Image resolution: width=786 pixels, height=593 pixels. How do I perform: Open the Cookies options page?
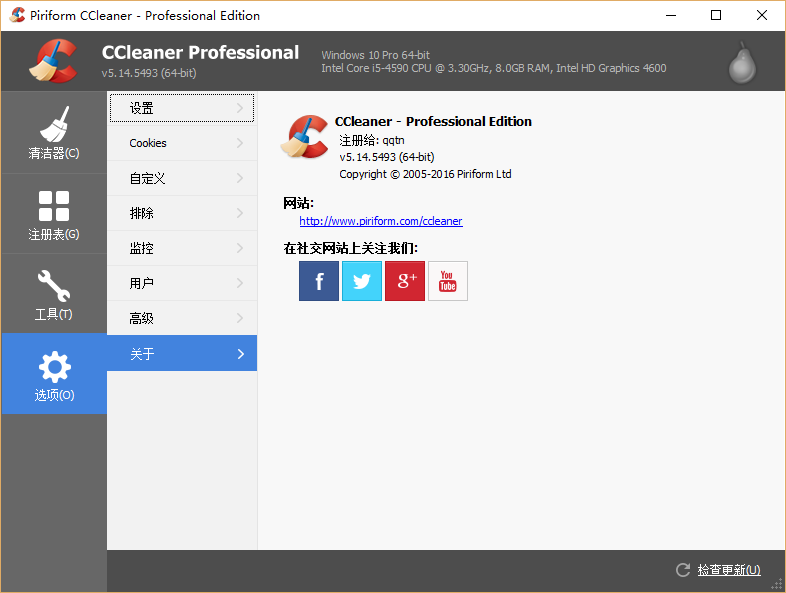[181, 143]
